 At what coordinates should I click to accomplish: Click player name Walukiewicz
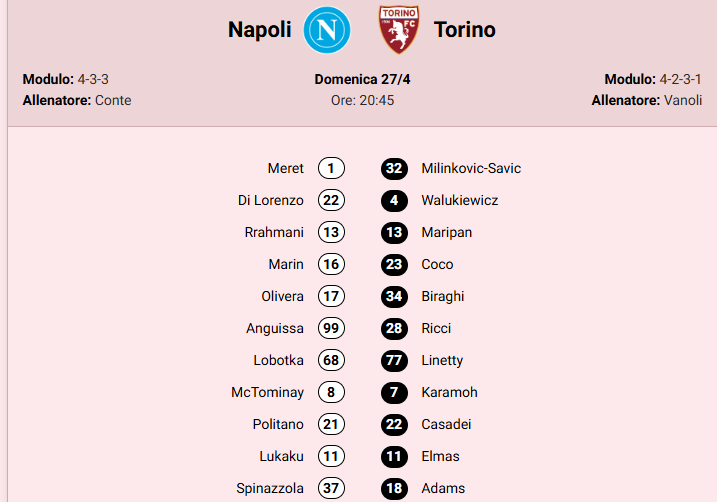[460, 201]
